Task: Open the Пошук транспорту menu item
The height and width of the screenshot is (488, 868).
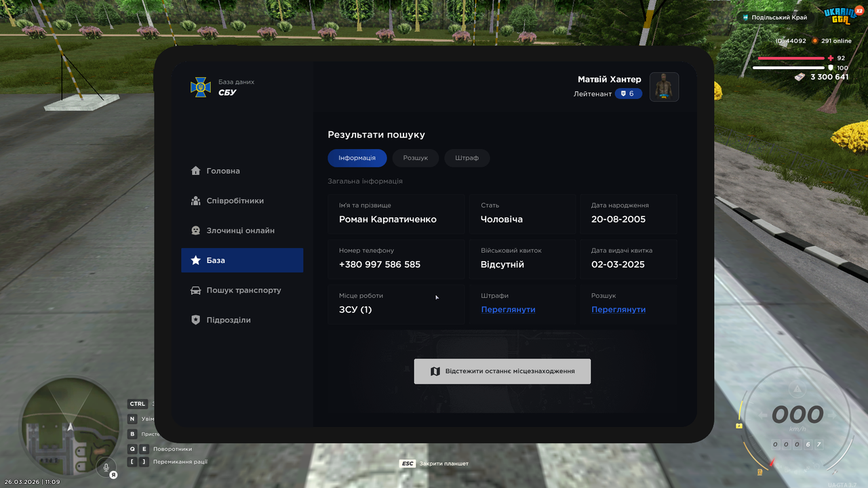Action: pos(242,290)
